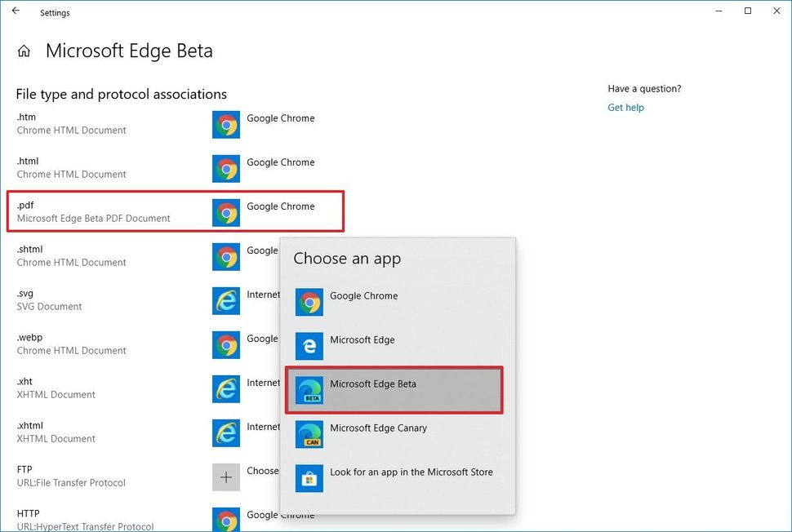Open the Get help link

click(625, 107)
